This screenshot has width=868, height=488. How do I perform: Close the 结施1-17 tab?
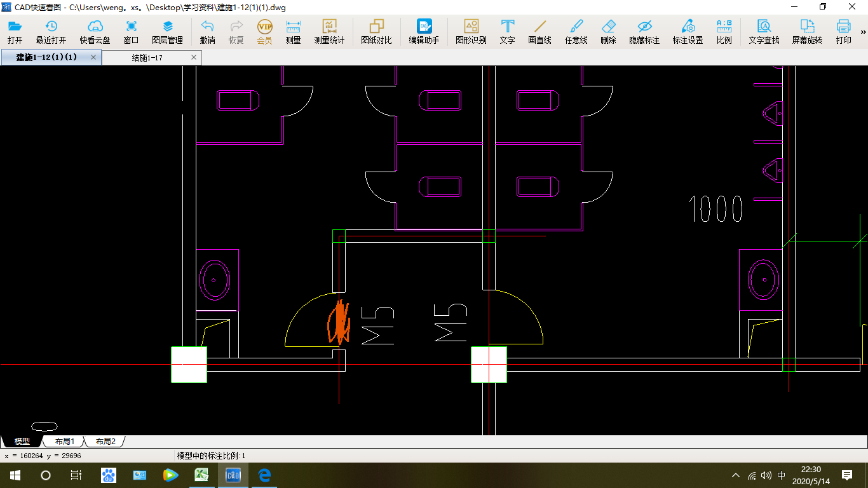click(x=194, y=57)
